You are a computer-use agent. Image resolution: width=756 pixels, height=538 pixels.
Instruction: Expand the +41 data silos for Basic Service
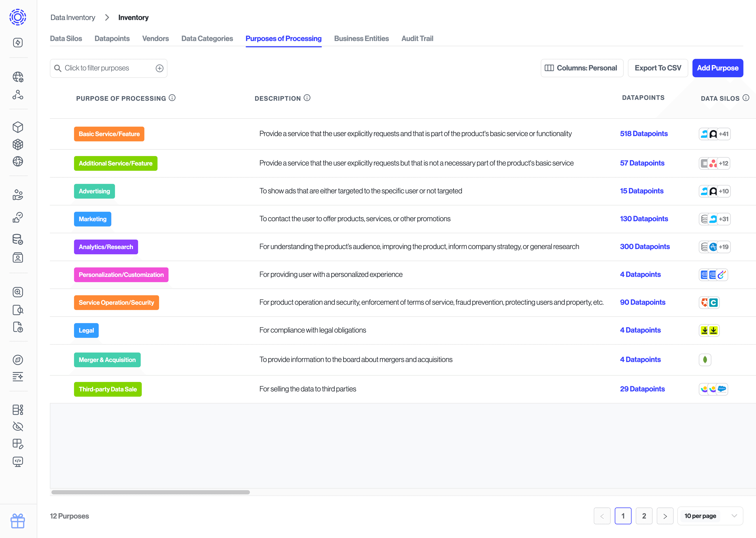724,134
